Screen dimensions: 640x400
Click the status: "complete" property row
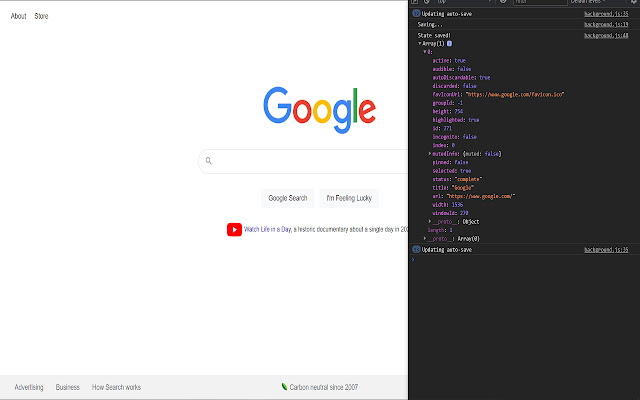click(458, 179)
